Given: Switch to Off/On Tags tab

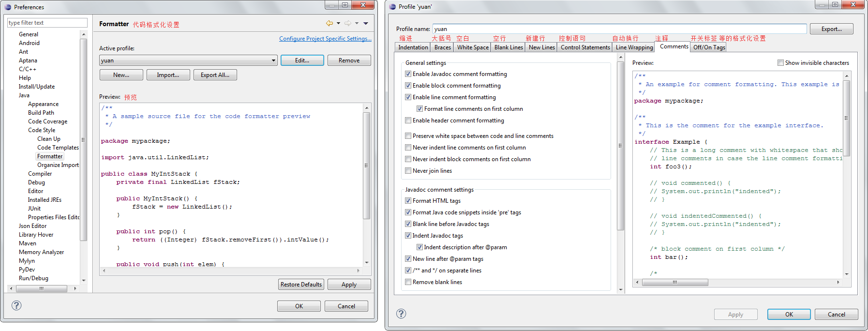Looking at the screenshot, I should pyautogui.click(x=709, y=47).
